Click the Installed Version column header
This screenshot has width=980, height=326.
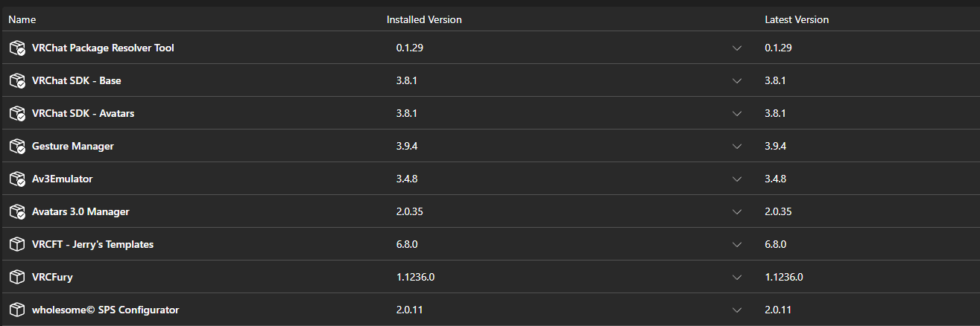point(424,19)
